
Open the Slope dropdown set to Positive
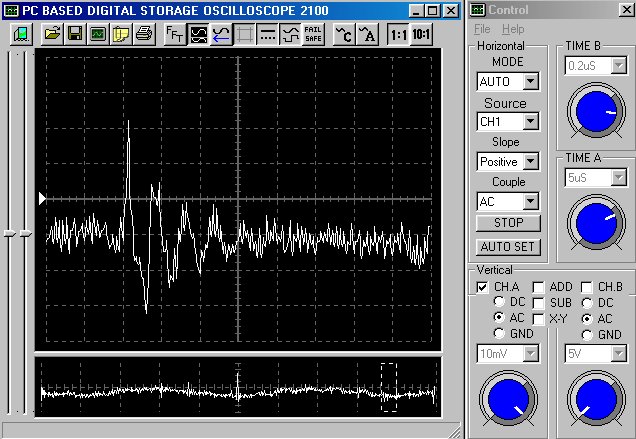[530, 162]
